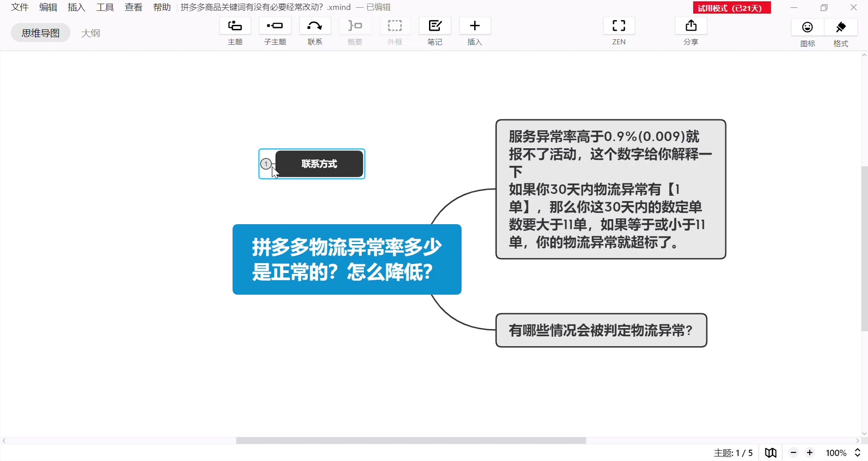
Task: Open the 图标 sticker panel
Action: click(x=807, y=28)
